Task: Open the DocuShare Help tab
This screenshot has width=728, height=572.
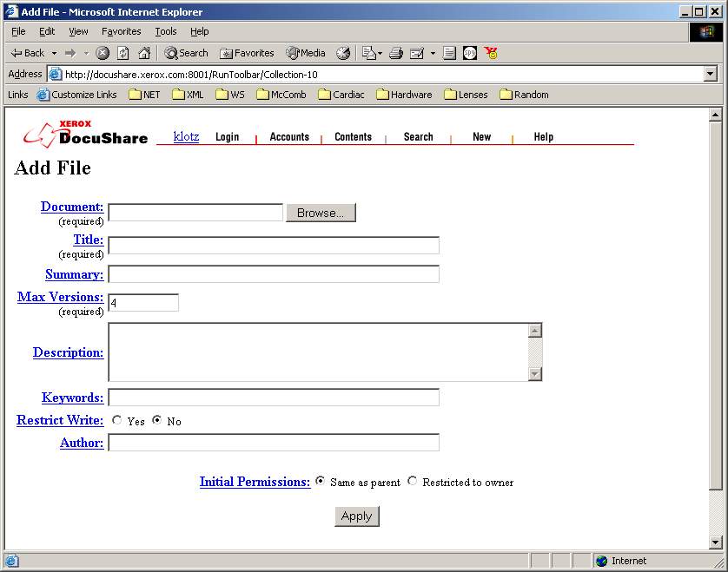Action: click(x=543, y=137)
